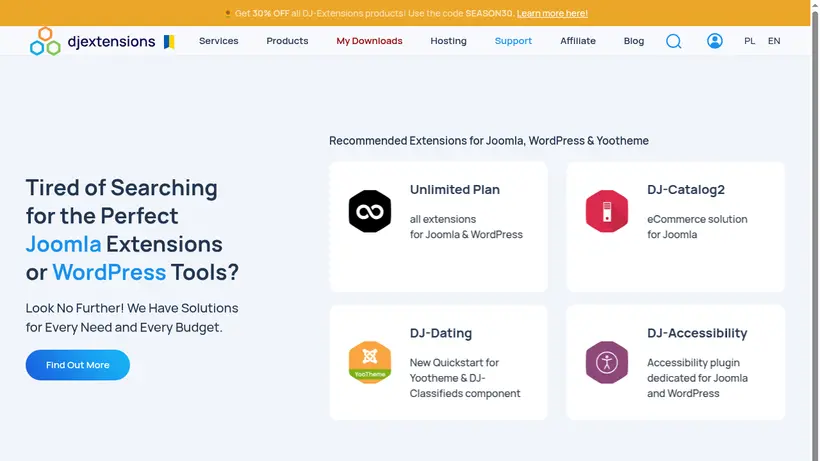Open the DJ-Accessibility title link

pyautogui.click(x=697, y=333)
